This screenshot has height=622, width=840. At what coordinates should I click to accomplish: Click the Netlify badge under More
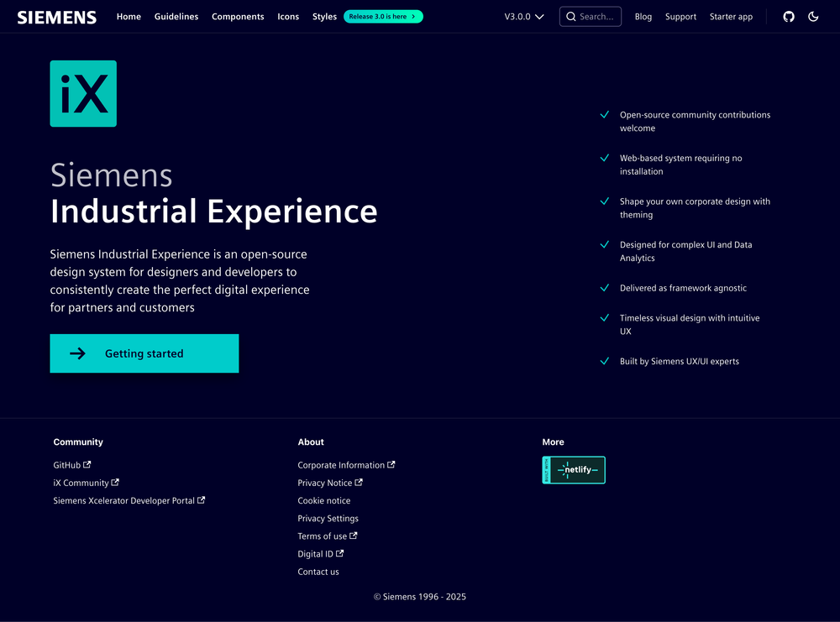[573, 470]
